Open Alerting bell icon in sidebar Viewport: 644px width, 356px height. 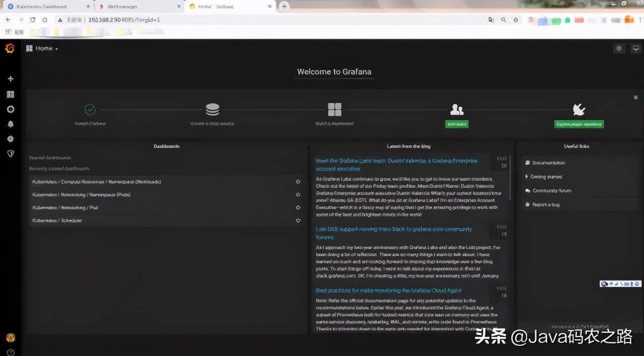click(11, 124)
